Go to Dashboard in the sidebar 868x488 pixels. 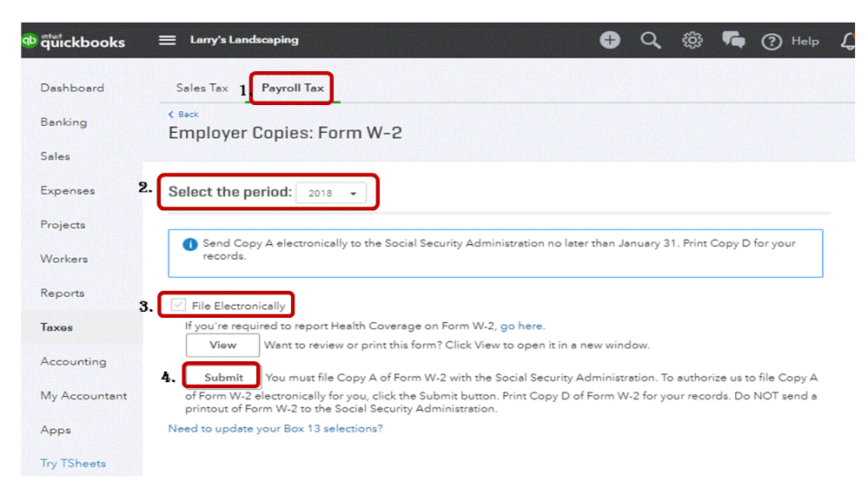point(72,88)
